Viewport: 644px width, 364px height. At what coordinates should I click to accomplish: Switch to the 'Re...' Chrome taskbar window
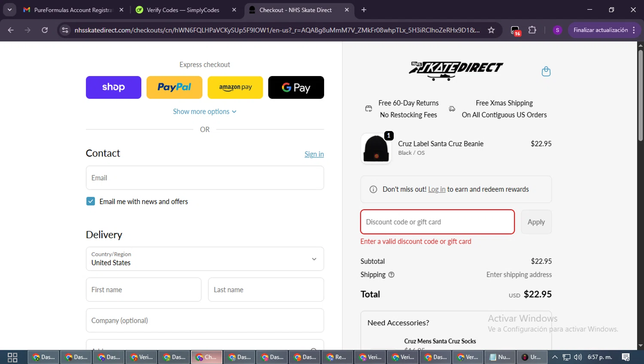click(337, 357)
